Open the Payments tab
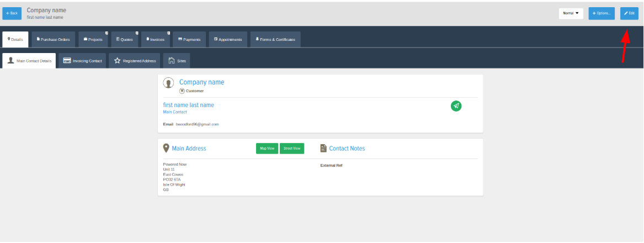 click(189, 39)
